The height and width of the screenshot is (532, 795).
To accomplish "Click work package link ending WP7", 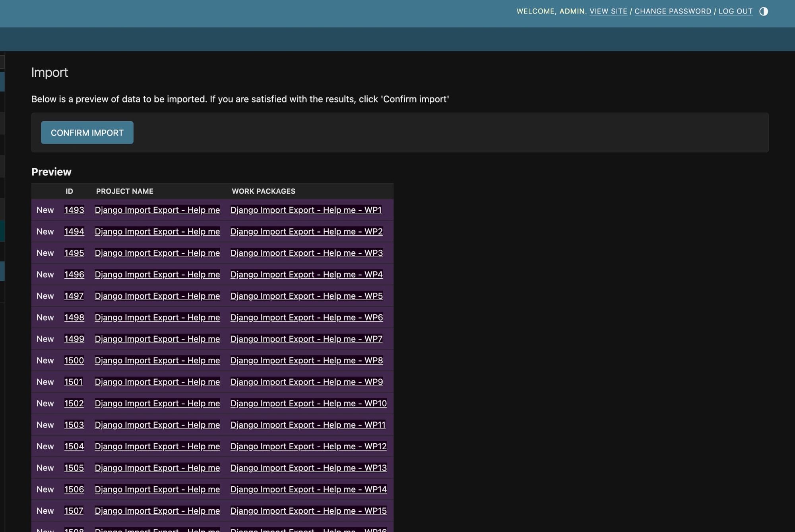I will click(306, 339).
